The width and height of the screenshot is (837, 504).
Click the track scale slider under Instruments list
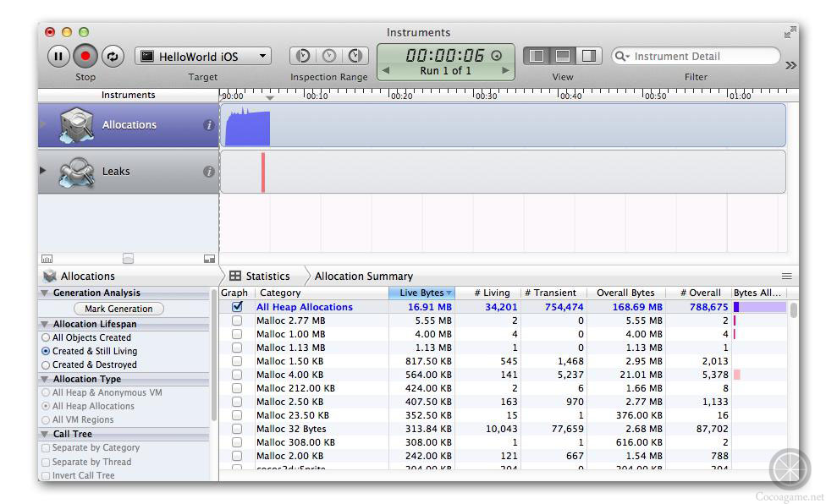coord(128,259)
